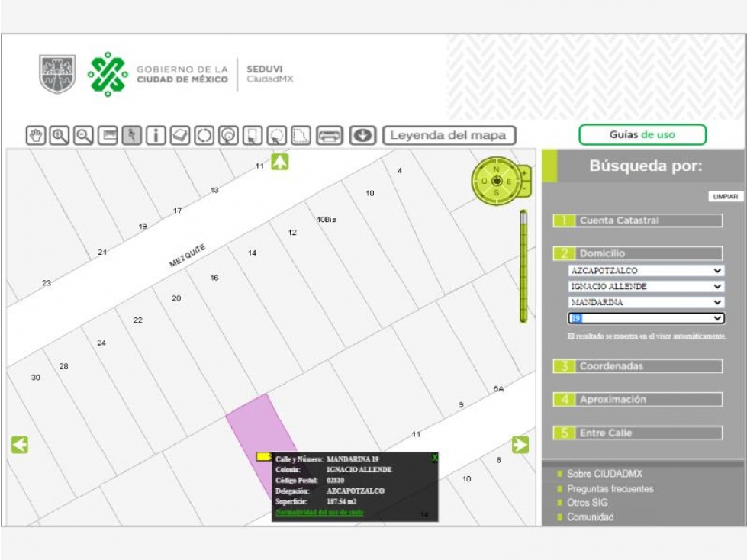Click the eraser clear tool

(x=179, y=135)
